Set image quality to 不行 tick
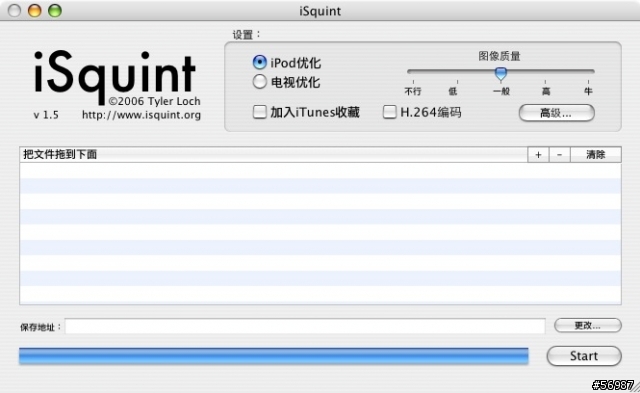The height and width of the screenshot is (393, 640). (x=413, y=82)
